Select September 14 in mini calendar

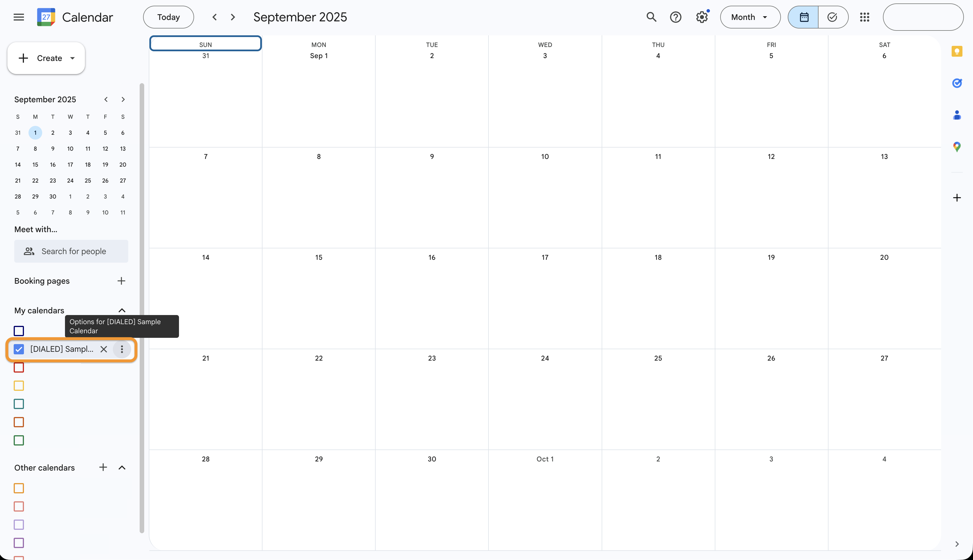click(18, 164)
